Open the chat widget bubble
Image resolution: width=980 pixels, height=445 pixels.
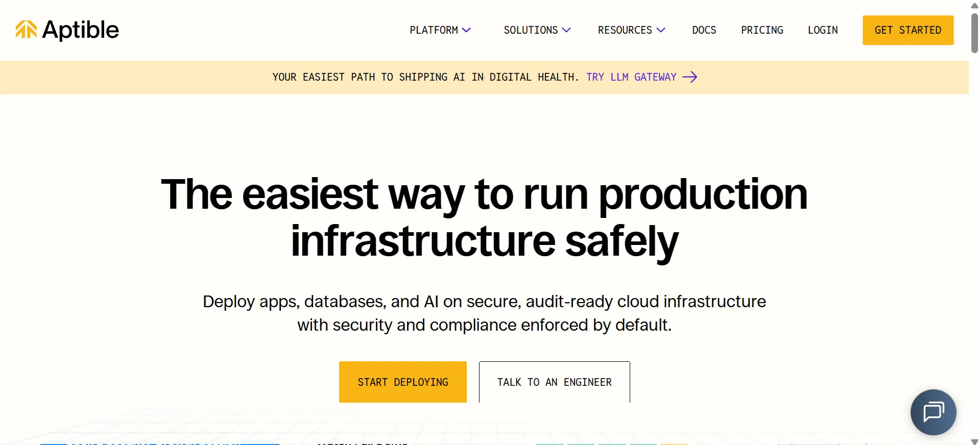933,412
